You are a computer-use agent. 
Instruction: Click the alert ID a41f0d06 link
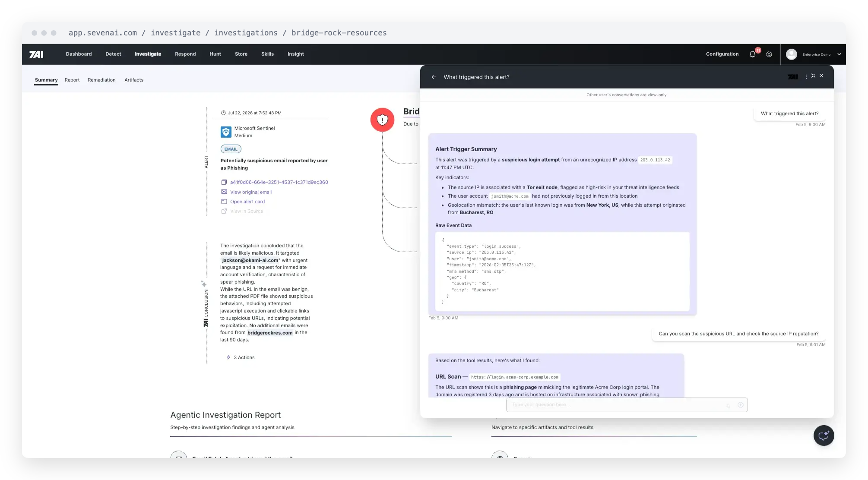(279, 182)
